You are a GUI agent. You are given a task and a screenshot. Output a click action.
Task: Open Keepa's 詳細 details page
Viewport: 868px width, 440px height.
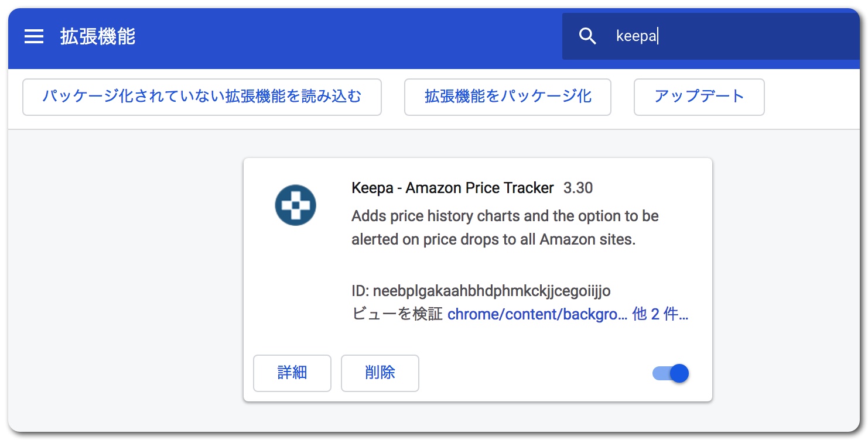(x=292, y=373)
